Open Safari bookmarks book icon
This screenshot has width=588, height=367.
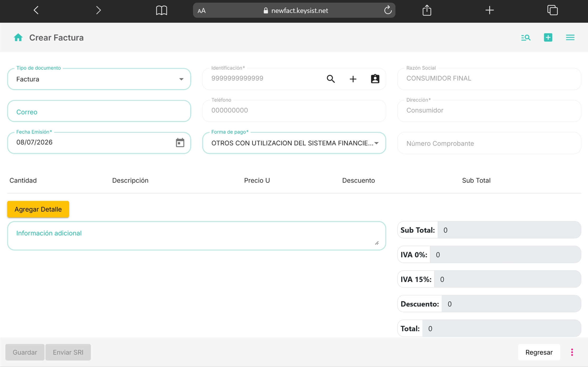pos(162,10)
